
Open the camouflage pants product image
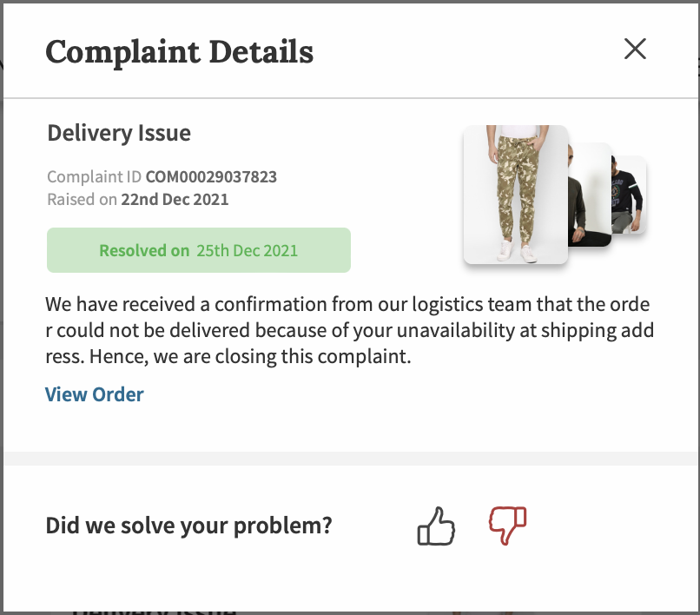point(515,195)
